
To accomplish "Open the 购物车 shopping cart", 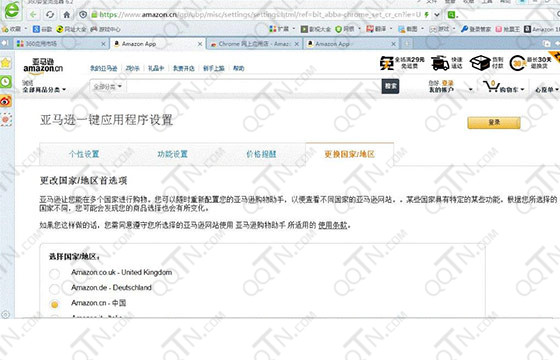I will [504, 87].
